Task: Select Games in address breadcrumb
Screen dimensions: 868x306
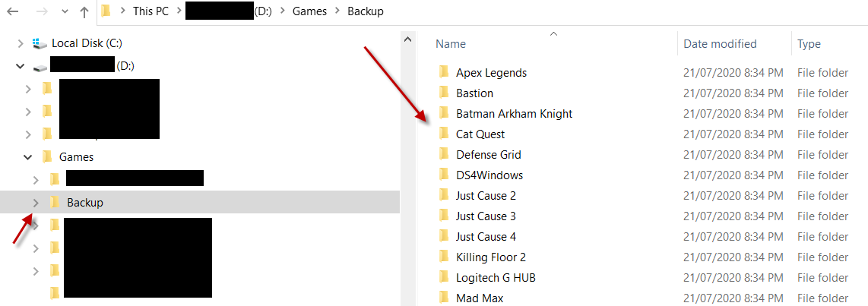Action: pos(309,11)
